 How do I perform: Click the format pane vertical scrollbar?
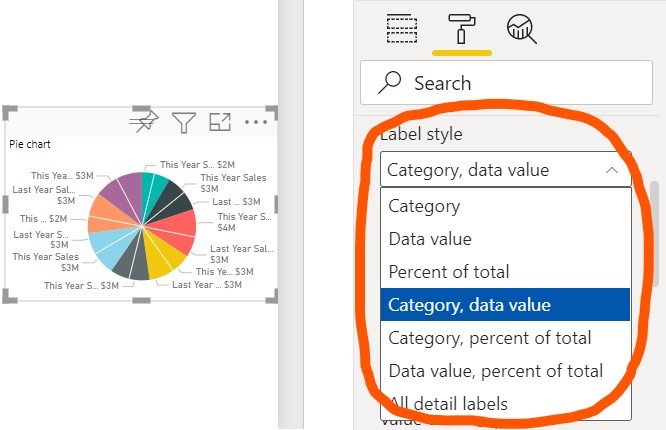655,234
